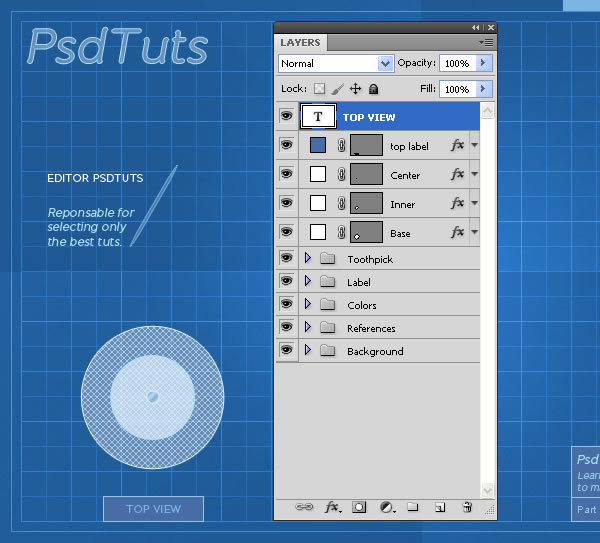Viewport: 600px width, 543px height.
Task: Click the mask link icon on top label layer
Action: pyautogui.click(x=341, y=145)
